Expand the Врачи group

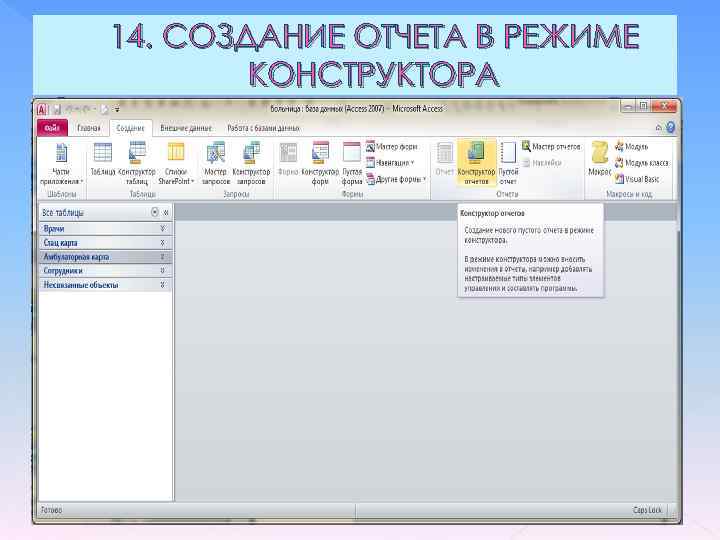(x=105, y=229)
